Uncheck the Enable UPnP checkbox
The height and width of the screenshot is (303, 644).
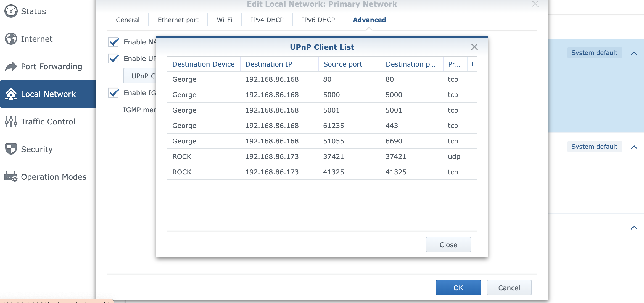(114, 59)
